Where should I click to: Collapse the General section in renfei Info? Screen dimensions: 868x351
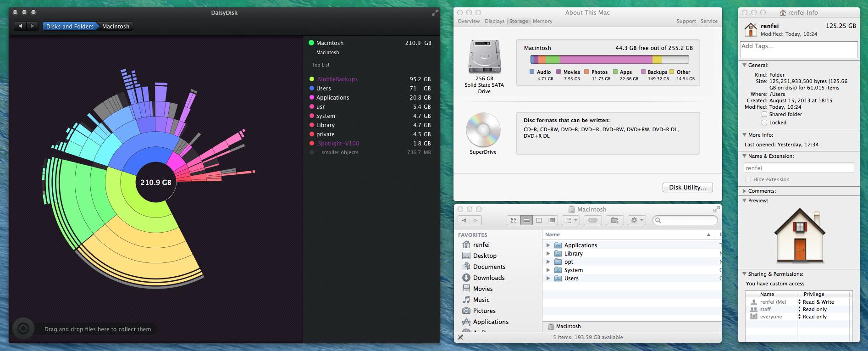(x=744, y=65)
